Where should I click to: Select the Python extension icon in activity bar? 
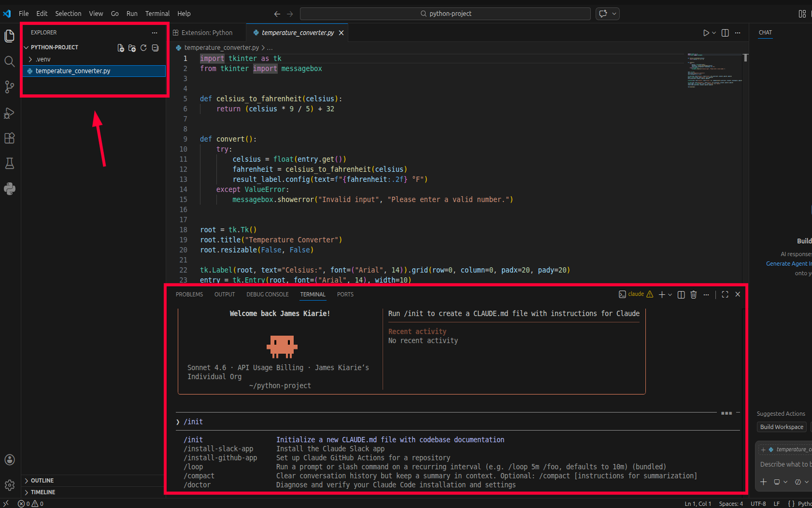(x=9, y=189)
